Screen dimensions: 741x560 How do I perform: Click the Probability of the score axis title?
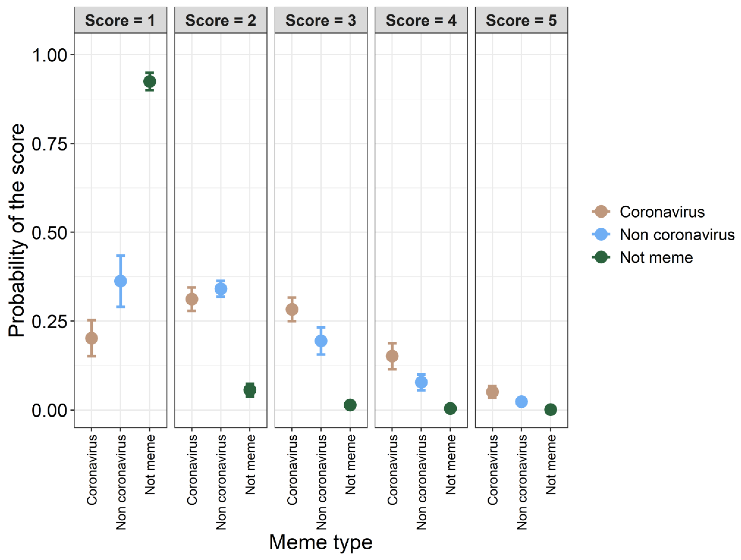click(x=17, y=230)
